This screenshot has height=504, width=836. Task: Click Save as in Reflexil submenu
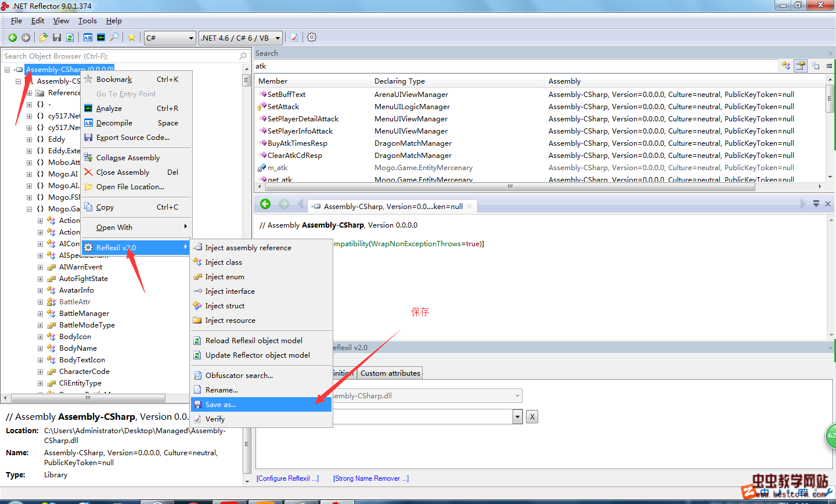[x=261, y=405]
